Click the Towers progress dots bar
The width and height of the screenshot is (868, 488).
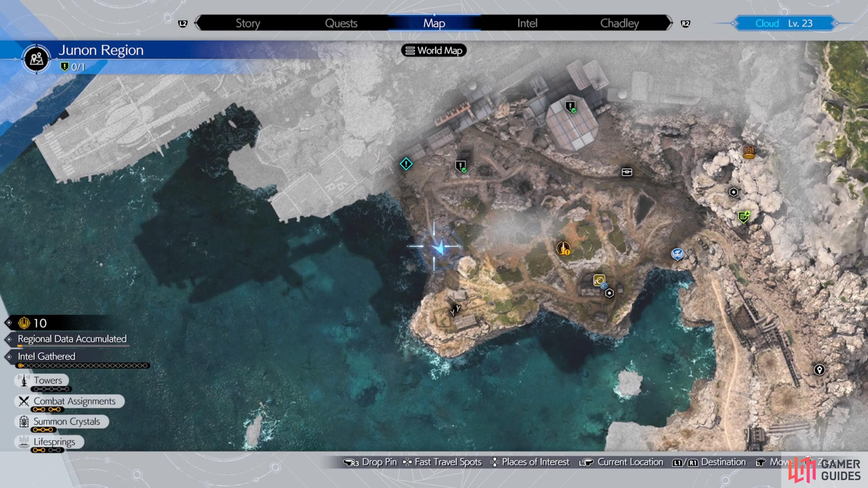51,389
